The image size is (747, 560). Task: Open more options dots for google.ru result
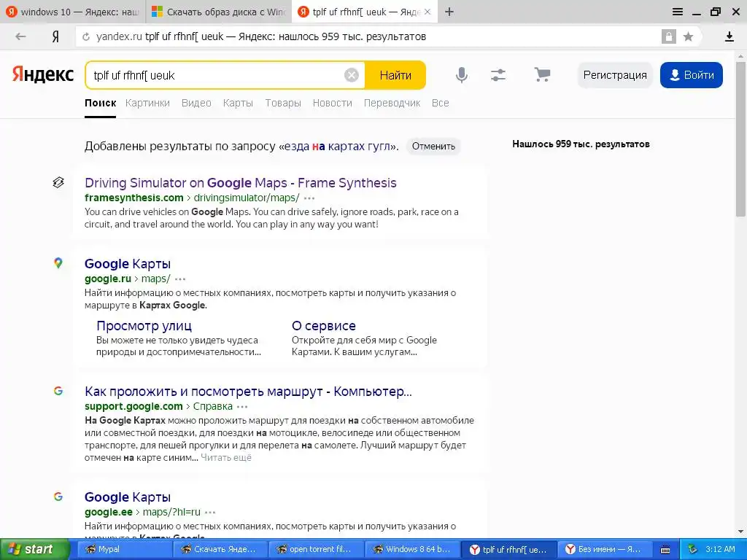point(180,279)
